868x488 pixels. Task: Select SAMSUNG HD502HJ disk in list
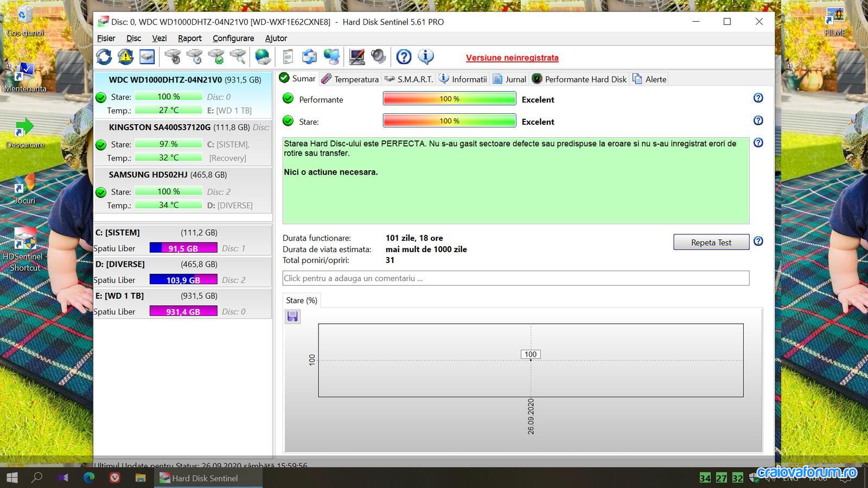183,190
